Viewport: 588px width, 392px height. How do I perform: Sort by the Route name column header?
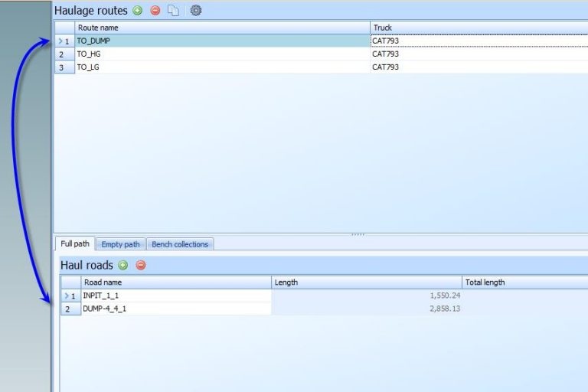tap(222, 28)
